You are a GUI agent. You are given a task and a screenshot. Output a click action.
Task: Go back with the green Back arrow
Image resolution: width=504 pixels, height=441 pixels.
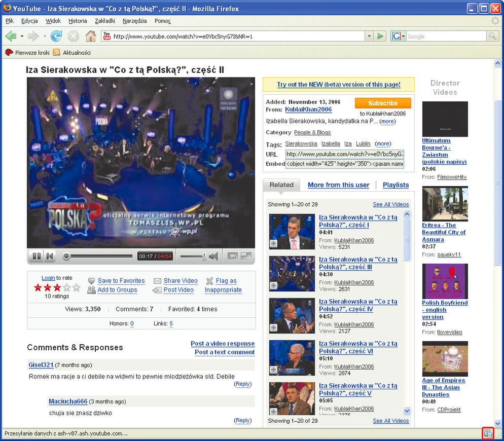pos(11,36)
